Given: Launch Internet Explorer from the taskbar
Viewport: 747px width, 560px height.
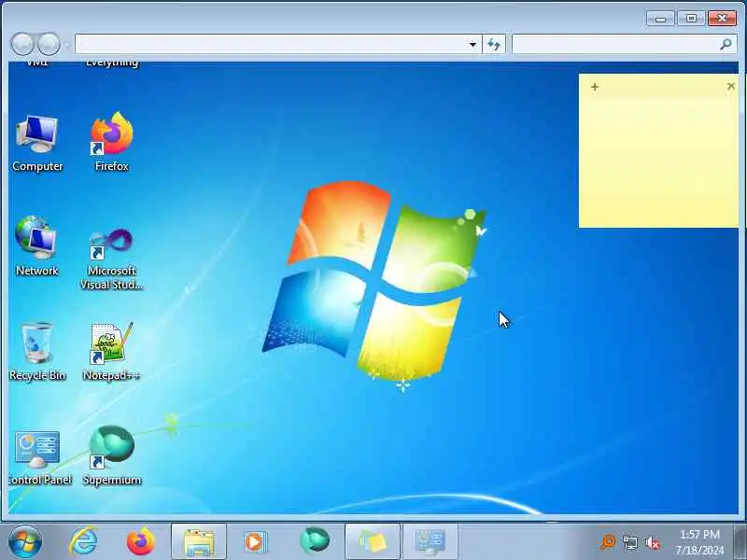Looking at the screenshot, I should pos(83,541).
